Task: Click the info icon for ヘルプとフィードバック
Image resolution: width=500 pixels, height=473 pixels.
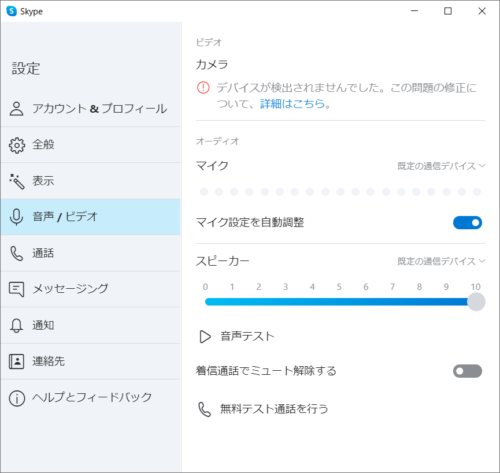Action: pos(17,398)
